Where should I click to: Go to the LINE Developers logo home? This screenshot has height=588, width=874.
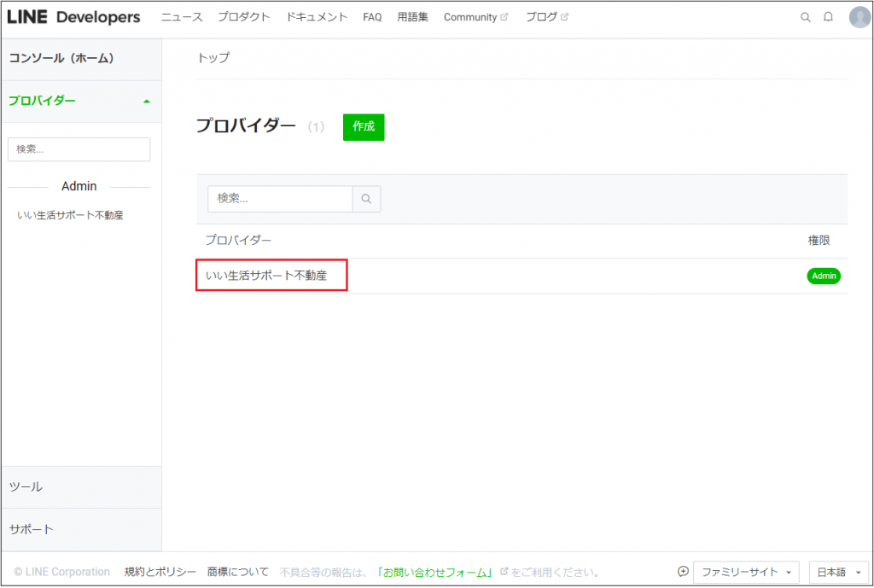(73, 17)
